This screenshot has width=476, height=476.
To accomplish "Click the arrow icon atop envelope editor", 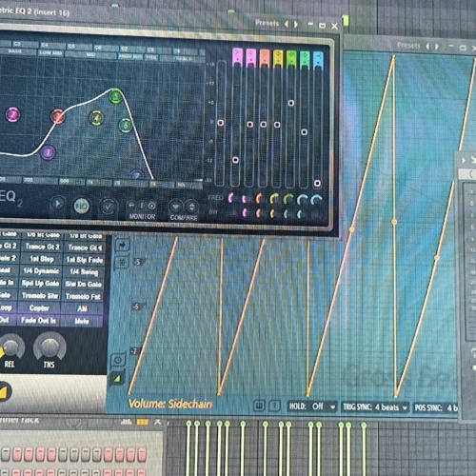I will coord(122,245).
